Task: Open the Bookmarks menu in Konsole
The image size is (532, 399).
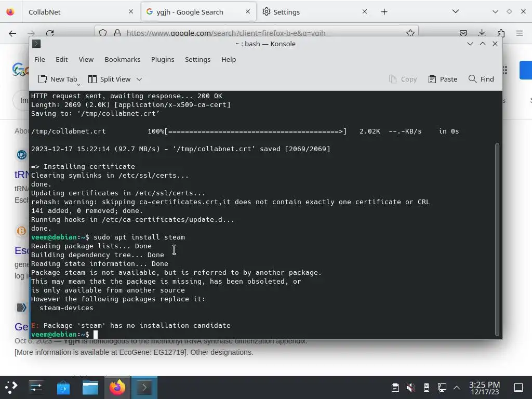Action: point(122,59)
